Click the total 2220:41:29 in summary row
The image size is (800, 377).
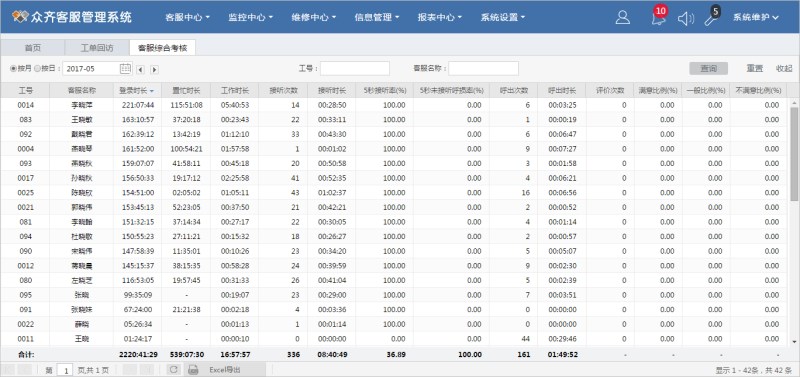137,355
